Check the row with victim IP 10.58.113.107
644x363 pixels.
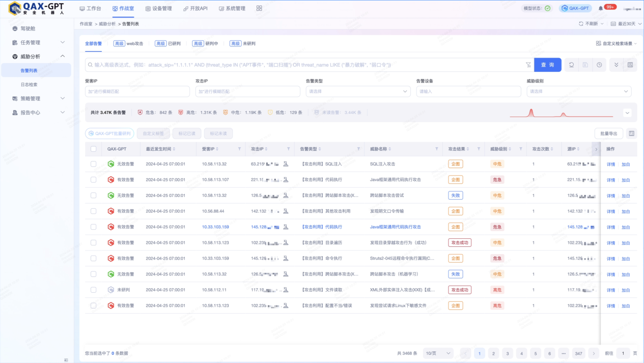click(x=93, y=180)
